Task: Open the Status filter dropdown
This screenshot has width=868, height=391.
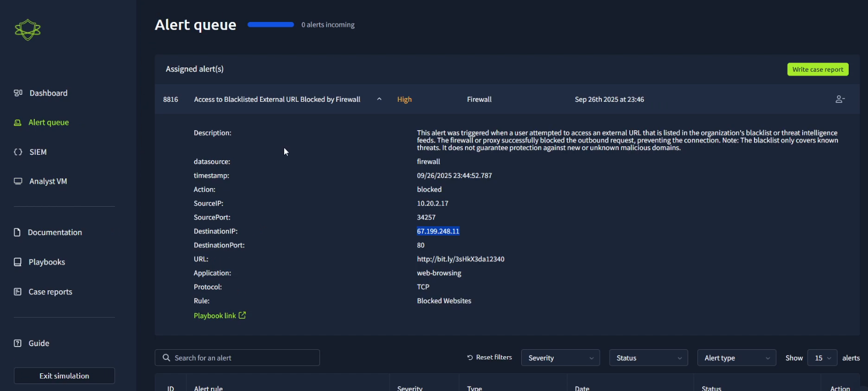Action: 648,358
